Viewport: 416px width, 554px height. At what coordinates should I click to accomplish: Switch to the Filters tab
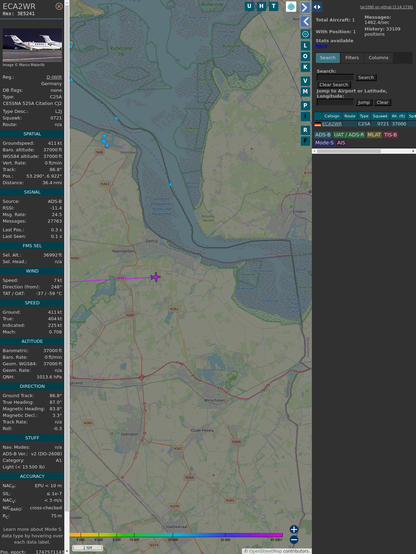pyautogui.click(x=352, y=58)
